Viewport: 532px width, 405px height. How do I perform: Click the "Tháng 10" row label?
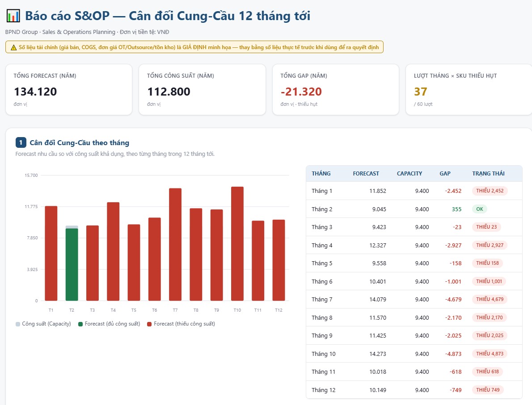pos(323,354)
